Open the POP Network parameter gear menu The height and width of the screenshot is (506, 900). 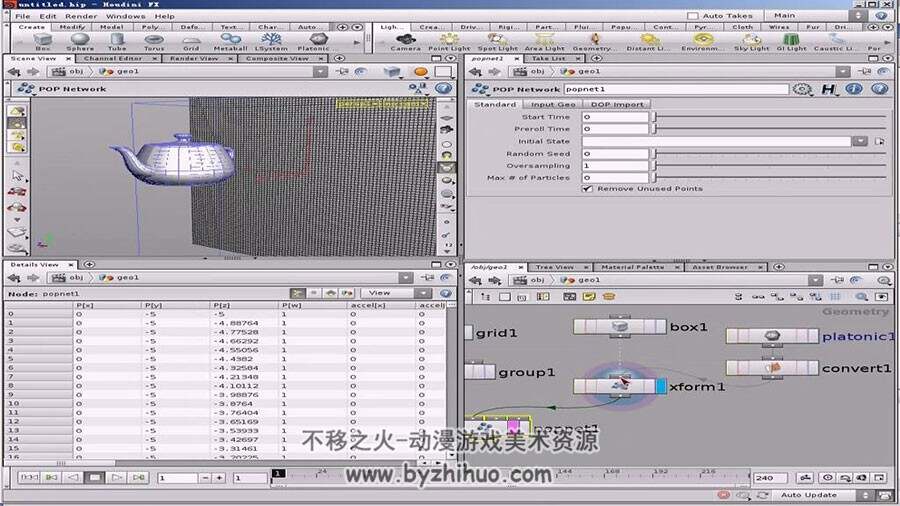(802, 89)
